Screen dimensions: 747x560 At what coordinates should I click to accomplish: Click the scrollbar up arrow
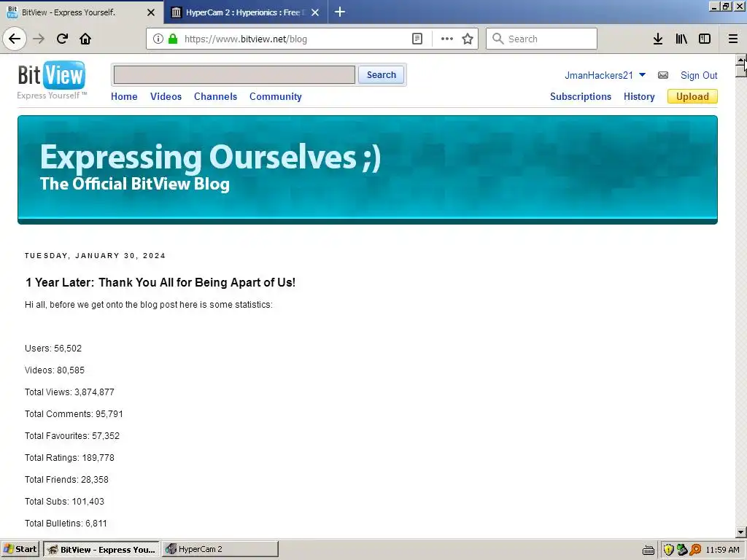pos(741,60)
